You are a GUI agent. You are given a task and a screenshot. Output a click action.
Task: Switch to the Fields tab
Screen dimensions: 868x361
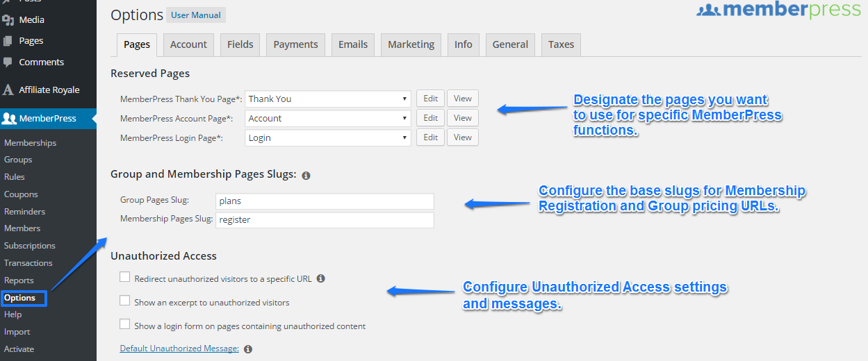pyautogui.click(x=240, y=44)
